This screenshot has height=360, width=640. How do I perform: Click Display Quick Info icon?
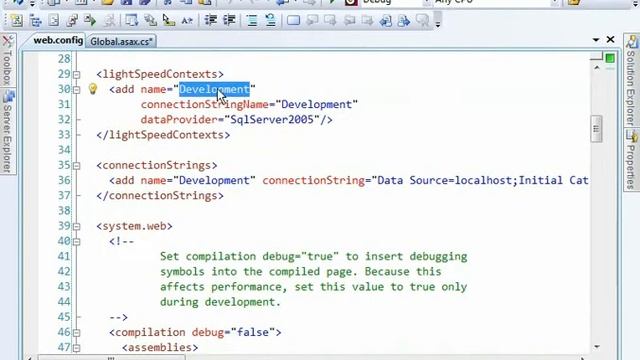tap(169, 20)
